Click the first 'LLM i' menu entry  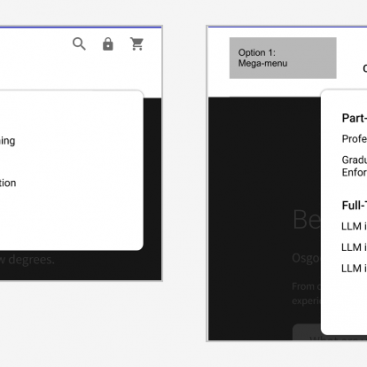[354, 226]
